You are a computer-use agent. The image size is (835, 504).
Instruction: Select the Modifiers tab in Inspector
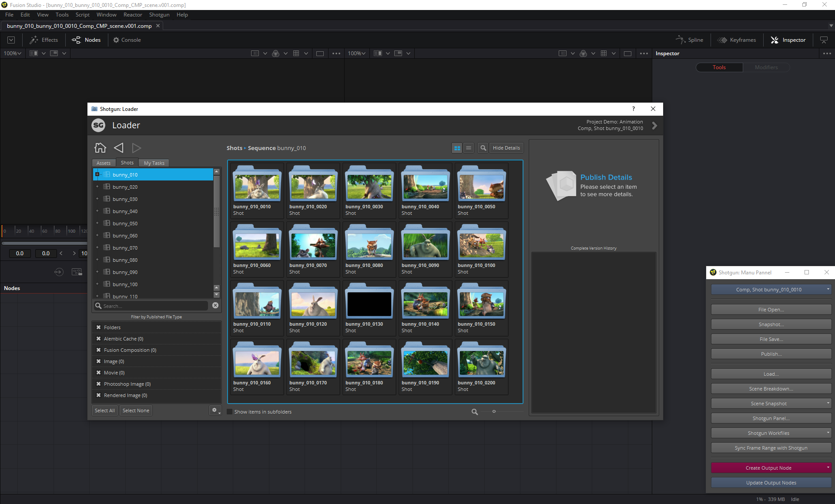pos(766,67)
